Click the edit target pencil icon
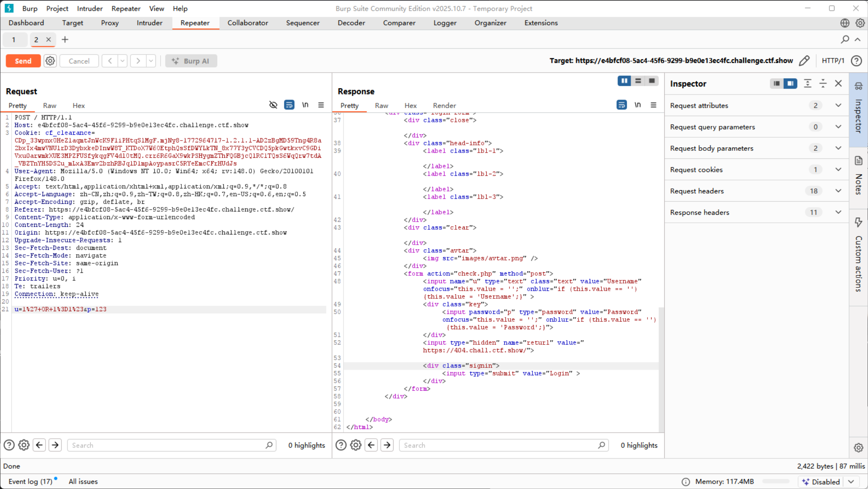868x489 pixels. coord(804,61)
